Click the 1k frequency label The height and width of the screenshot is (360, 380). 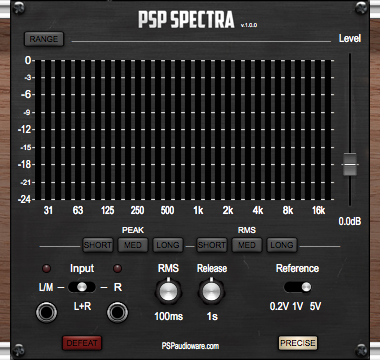[198, 211]
